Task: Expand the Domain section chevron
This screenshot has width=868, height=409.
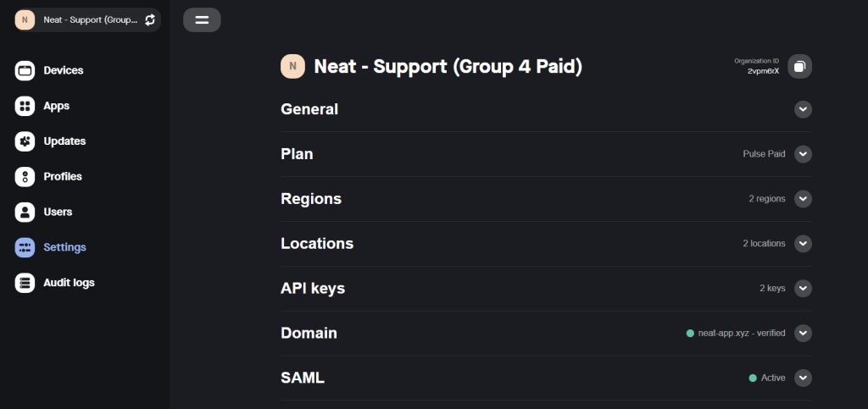Action: click(803, 334)
